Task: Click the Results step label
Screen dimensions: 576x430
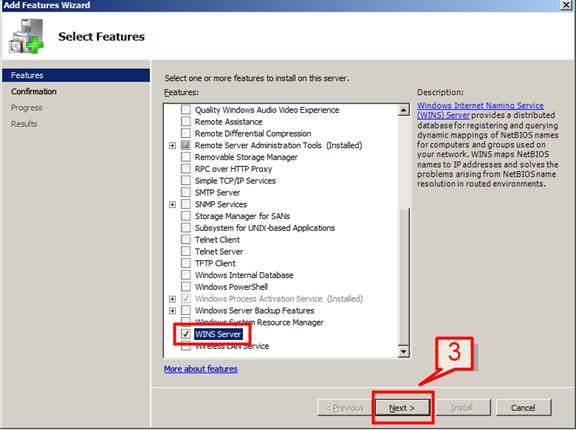Action: point(24,124)
